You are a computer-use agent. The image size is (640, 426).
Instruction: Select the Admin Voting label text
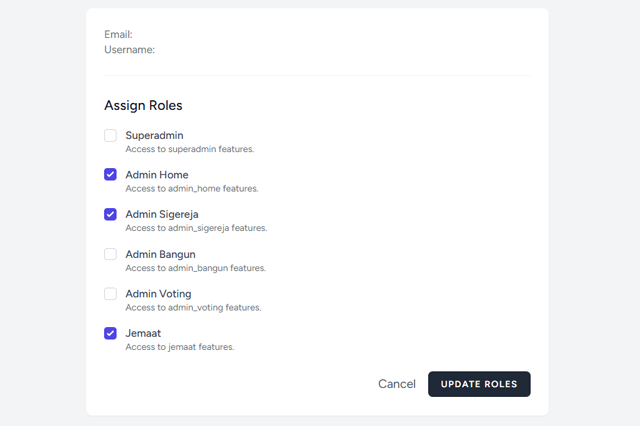click(x=158, y=294)
